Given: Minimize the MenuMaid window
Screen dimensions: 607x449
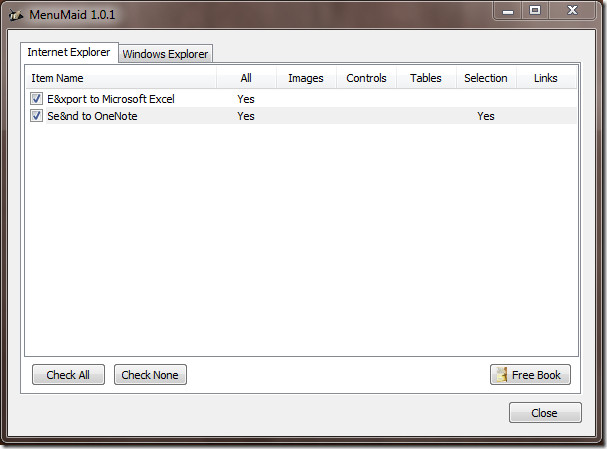Looking at the screenshot, I should click(508, 10).
